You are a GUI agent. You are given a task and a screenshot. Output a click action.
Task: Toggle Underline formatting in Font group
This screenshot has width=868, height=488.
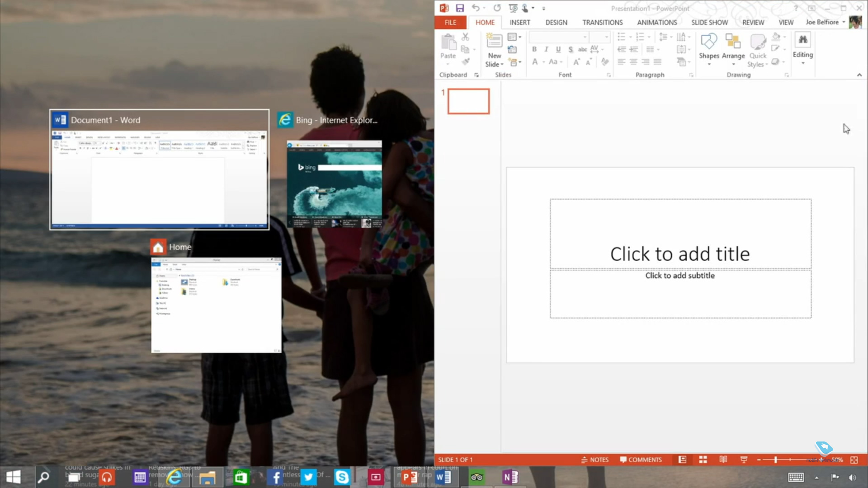(x=558, y=49)
